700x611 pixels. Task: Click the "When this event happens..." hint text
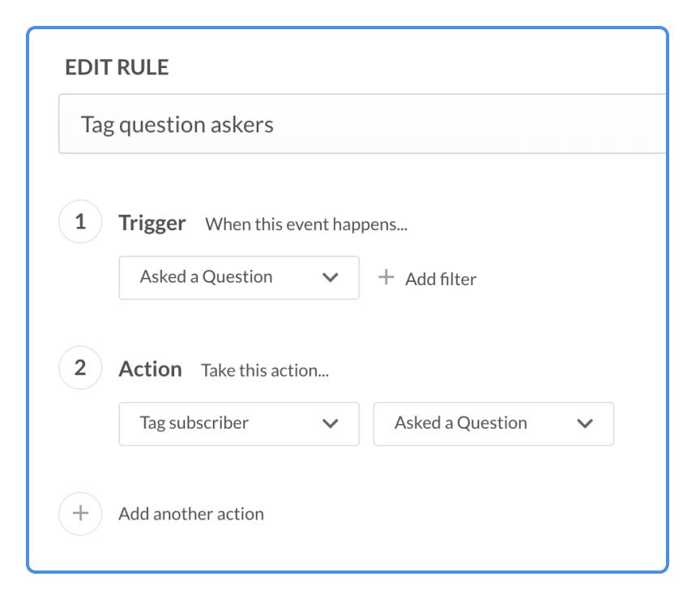[x=306, y=224]
